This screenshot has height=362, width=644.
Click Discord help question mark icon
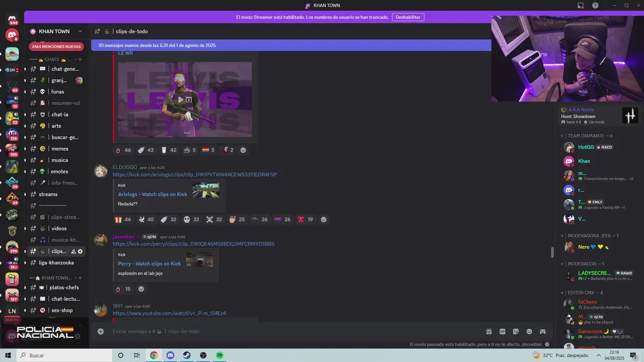tap(595, 6)
